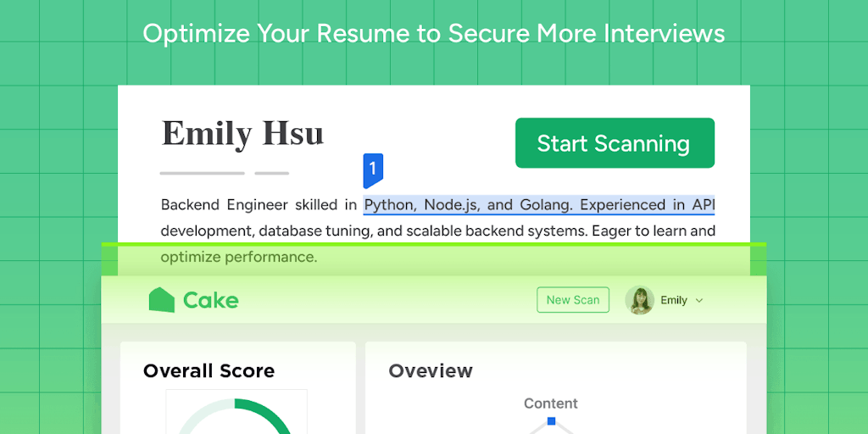Image resolution: width=868 pixels, height=434 pixels.
Task: Click the "Optimize Your Resume" headline text
Action: [x=433, y=33]
